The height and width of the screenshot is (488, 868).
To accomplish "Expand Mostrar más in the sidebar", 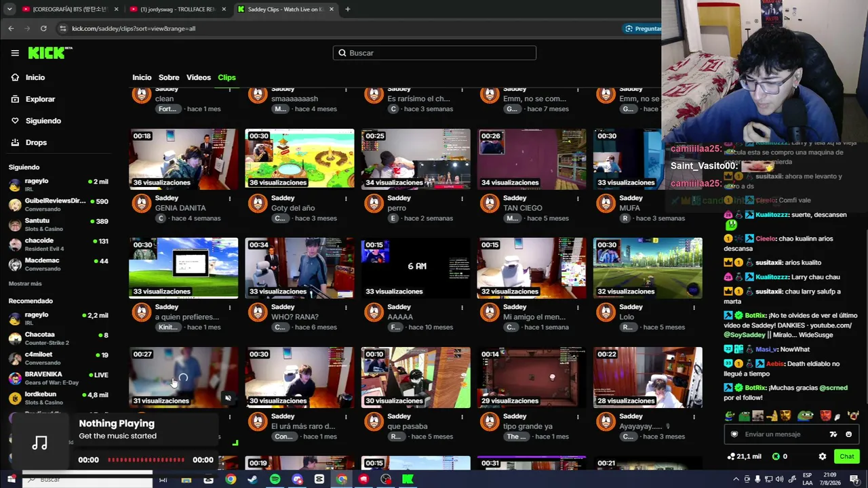I will (25, 283).
